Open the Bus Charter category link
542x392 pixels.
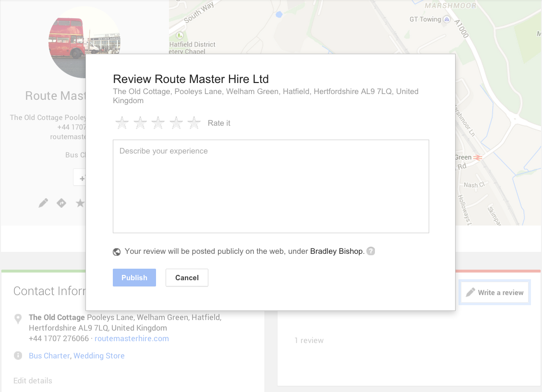click(49, 356)
